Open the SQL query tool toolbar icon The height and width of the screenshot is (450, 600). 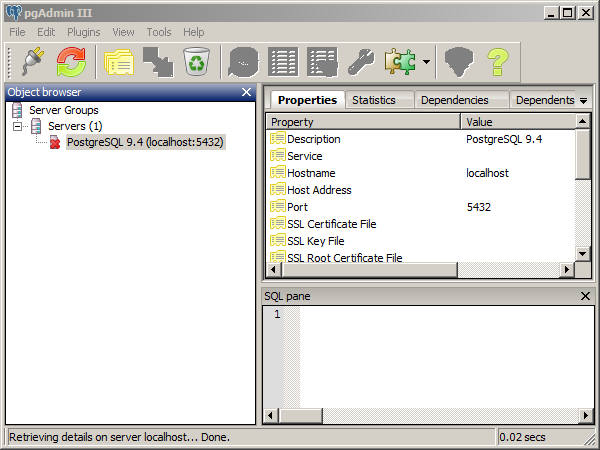coord(243,61)
